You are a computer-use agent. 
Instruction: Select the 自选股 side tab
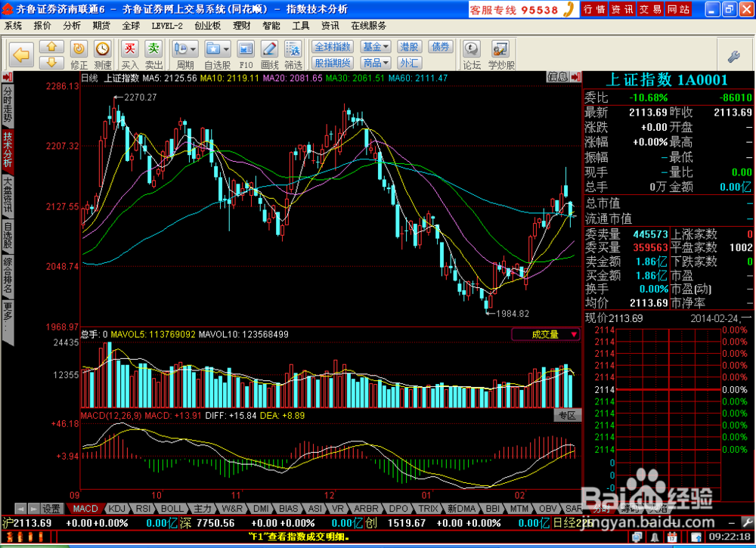pyautogui.click(x=8, y=235)
